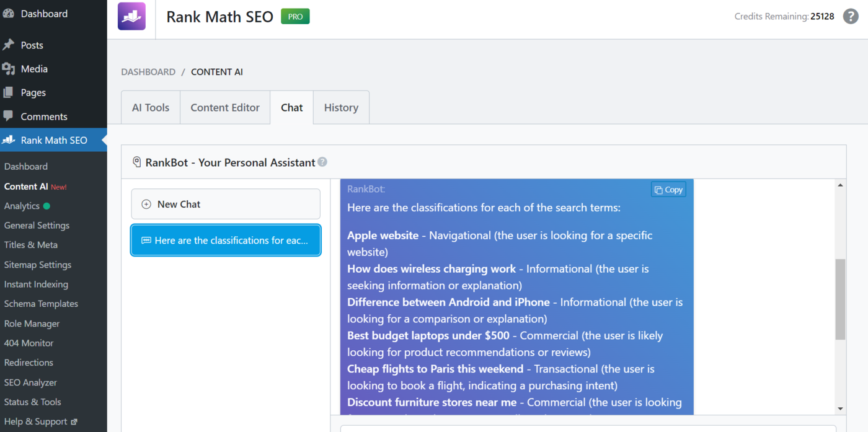Click the 'RankBot:' sender label
868x432 pixels.
pyautogui.click(x=366, y=189)
